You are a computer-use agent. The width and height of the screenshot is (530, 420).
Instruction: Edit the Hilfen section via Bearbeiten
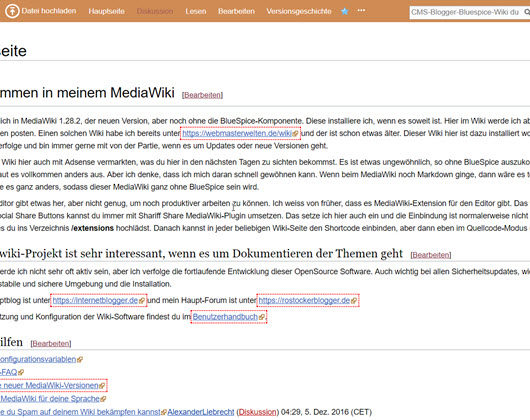point(51,344)
